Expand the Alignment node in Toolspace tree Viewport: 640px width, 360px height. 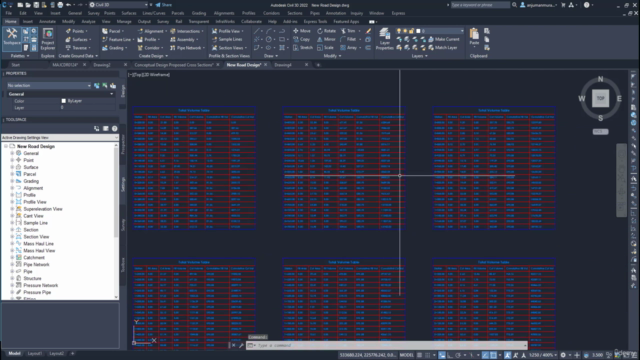(x=12, y=188)
